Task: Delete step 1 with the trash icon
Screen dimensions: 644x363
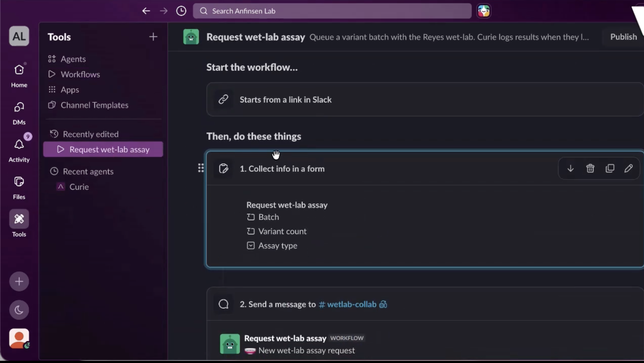Action: click(590, 168)
